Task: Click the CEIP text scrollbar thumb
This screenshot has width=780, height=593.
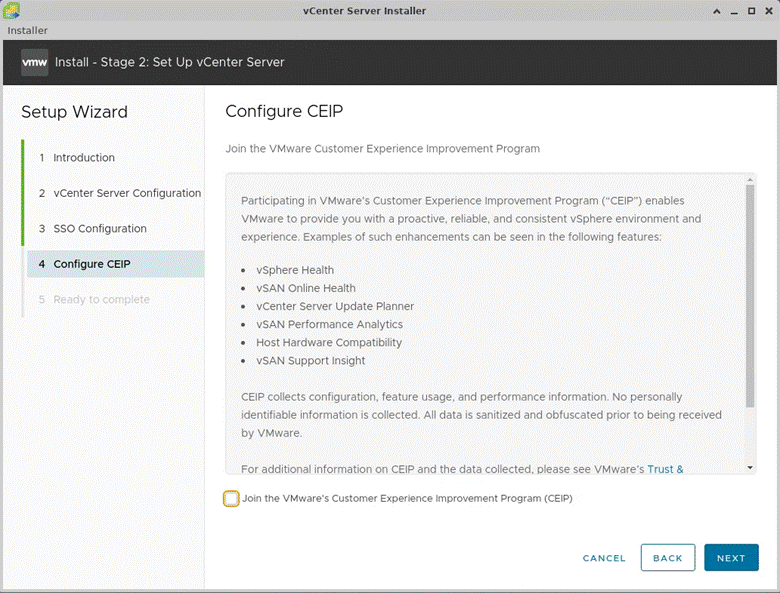Action: (x=750, y=296)
